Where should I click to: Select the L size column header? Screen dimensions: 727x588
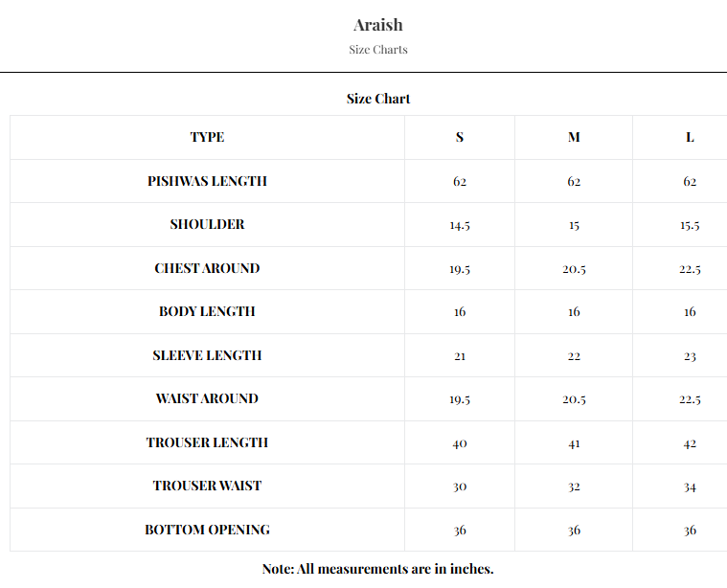[690, 137]
